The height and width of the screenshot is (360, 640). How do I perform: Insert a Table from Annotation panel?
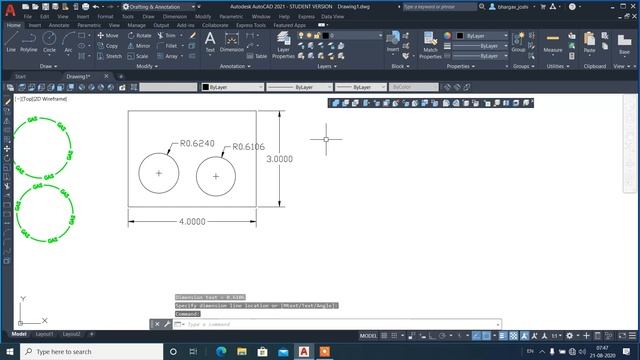click(x=257, y=56)
